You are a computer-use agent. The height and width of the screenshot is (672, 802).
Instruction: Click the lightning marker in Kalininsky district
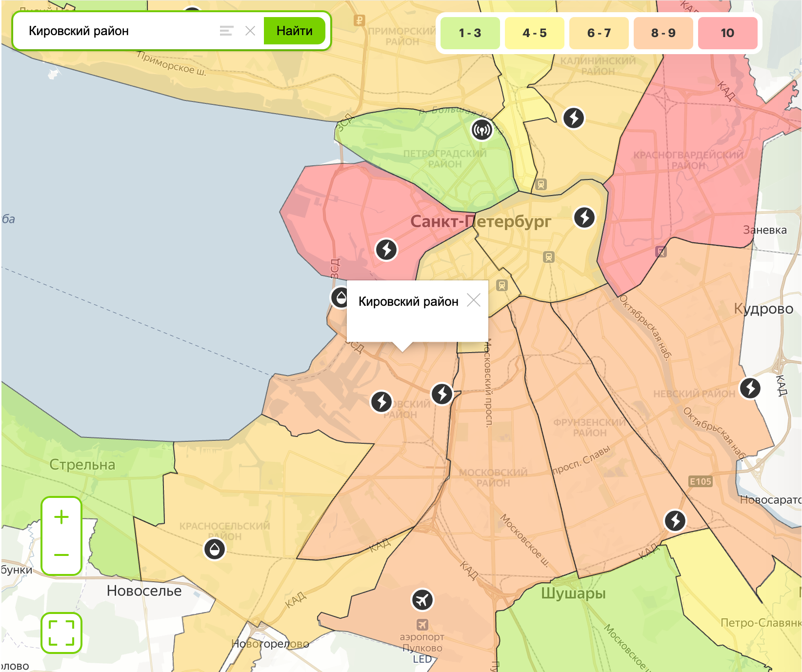coord(574,118)
